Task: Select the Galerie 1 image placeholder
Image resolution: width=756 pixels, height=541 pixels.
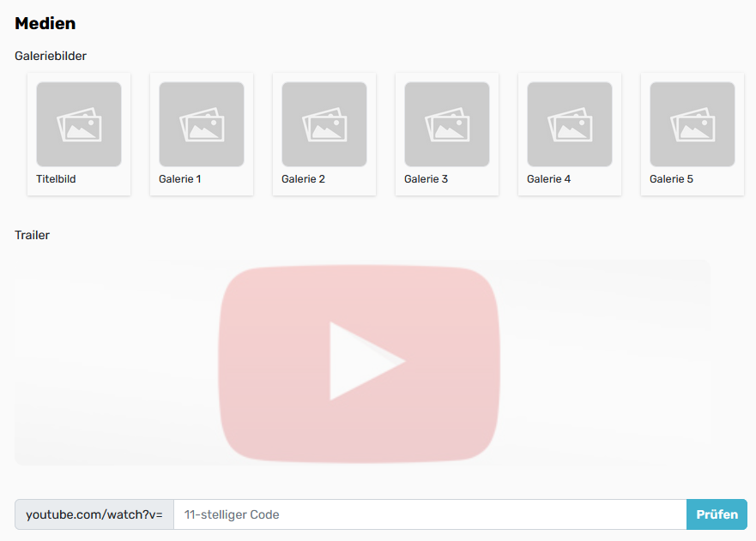Action: pyautogui.click(x=202, y=124)
